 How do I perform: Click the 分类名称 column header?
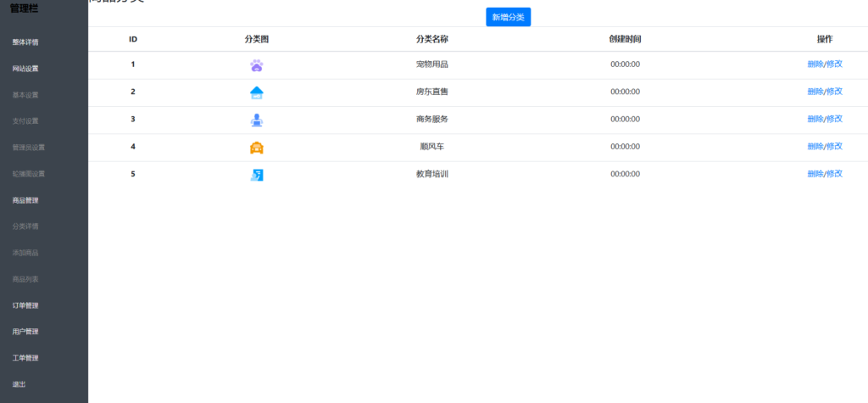431,39
